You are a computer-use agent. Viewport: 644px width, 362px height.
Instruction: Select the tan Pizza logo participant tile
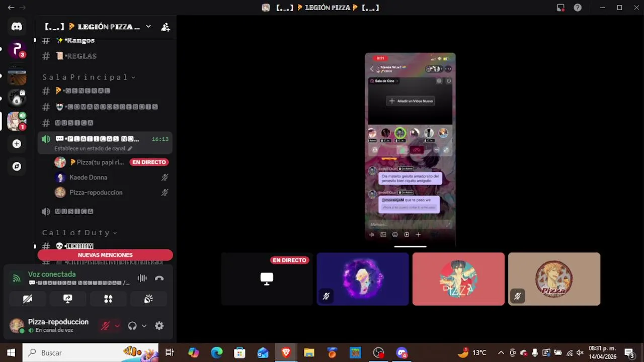(554, 279)
